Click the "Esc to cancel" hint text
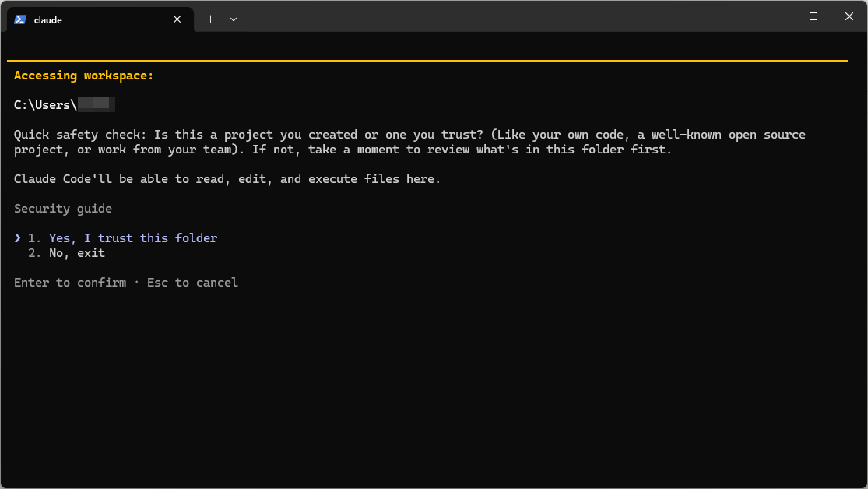868x489 pixels. (x=192, y=283)
